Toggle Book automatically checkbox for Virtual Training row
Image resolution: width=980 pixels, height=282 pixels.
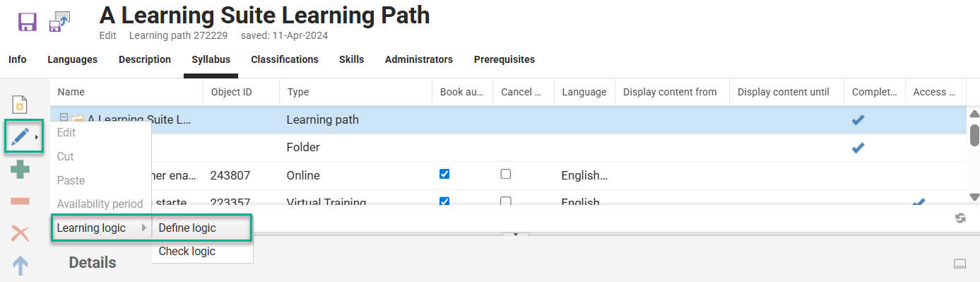[x=444, y=201]
